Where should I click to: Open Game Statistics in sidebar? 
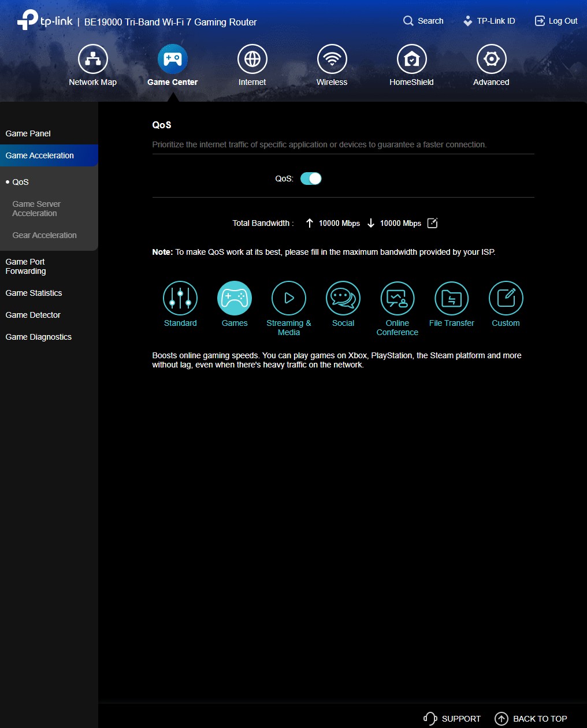[34, 293]
